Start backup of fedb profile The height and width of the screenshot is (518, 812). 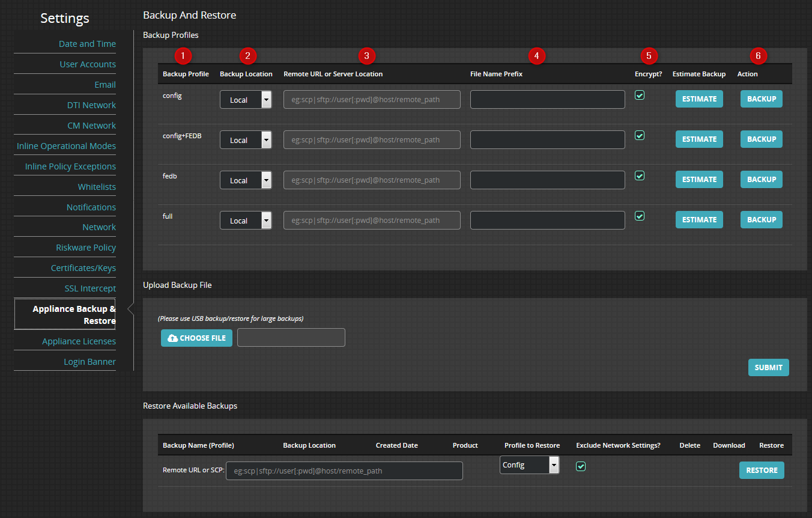(x=762, y=180)
